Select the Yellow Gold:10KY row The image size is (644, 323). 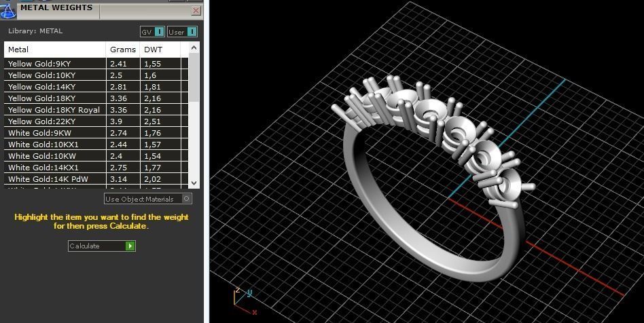(96, 75)
